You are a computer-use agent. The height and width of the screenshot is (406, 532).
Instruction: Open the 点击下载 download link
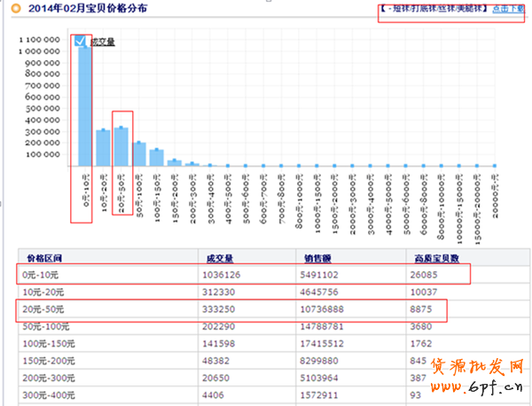[x=510, y=9]
